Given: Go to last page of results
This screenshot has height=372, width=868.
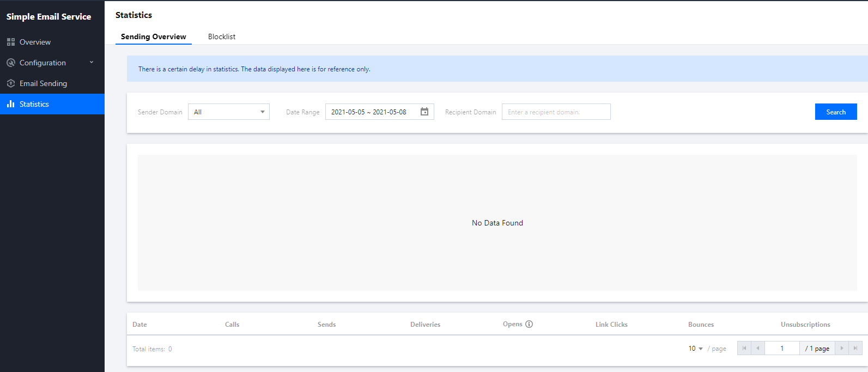Looking at the screenshot, I should pos(855,348).
